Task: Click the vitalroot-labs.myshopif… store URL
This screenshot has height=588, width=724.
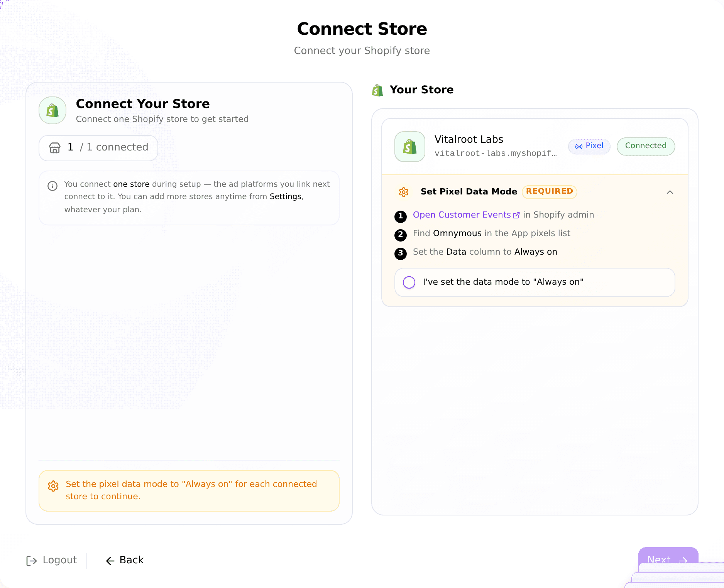Action: (x=496, y=153)
